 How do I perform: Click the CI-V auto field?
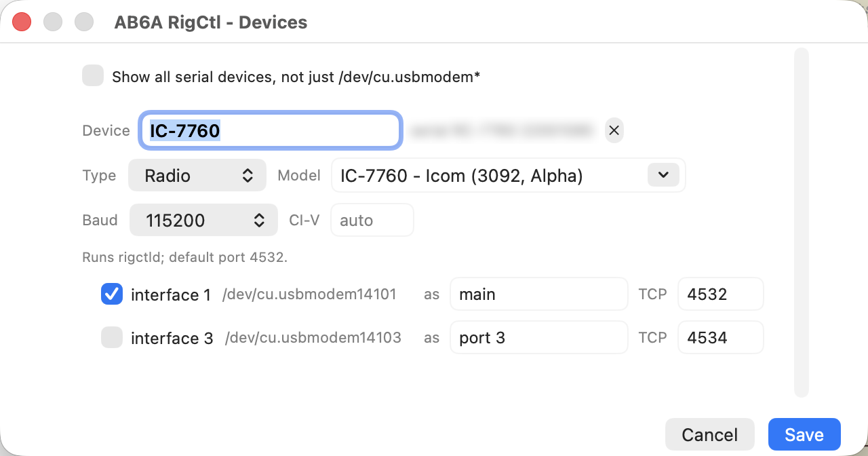coord(372,220)
